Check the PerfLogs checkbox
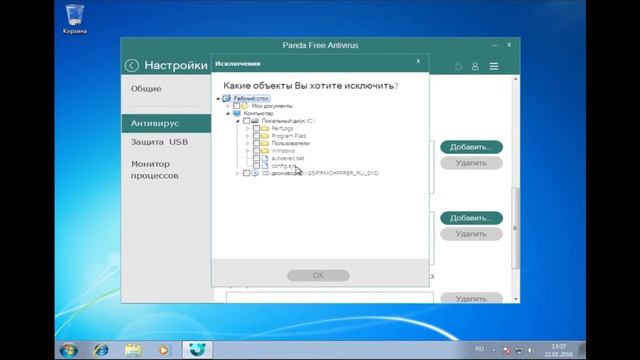Viewport: 640px width, 360px height. 256,129
